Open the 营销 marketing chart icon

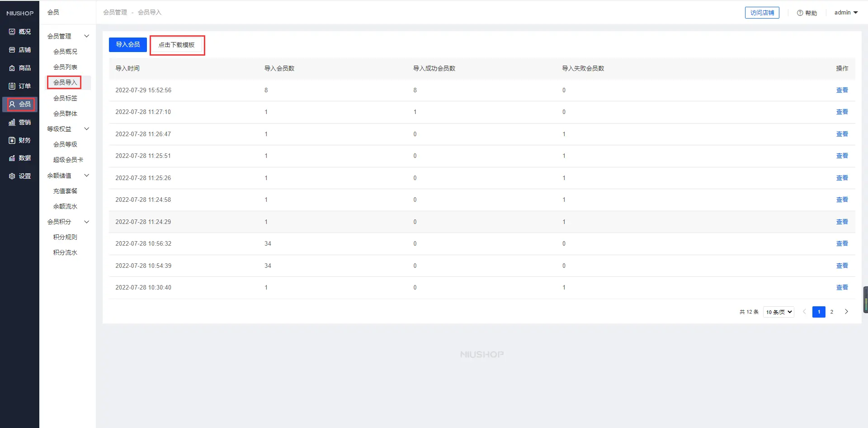[12, 122]
